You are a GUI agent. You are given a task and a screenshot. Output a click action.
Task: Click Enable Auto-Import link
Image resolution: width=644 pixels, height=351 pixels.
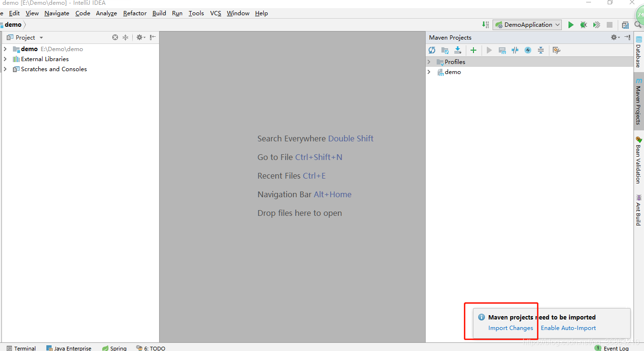pyautogui.click(x=568, y=328)
